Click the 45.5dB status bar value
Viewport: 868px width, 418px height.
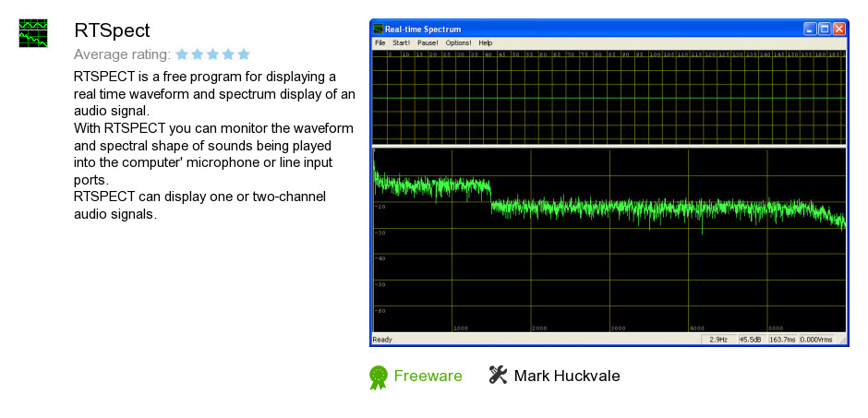coord(750,340)
